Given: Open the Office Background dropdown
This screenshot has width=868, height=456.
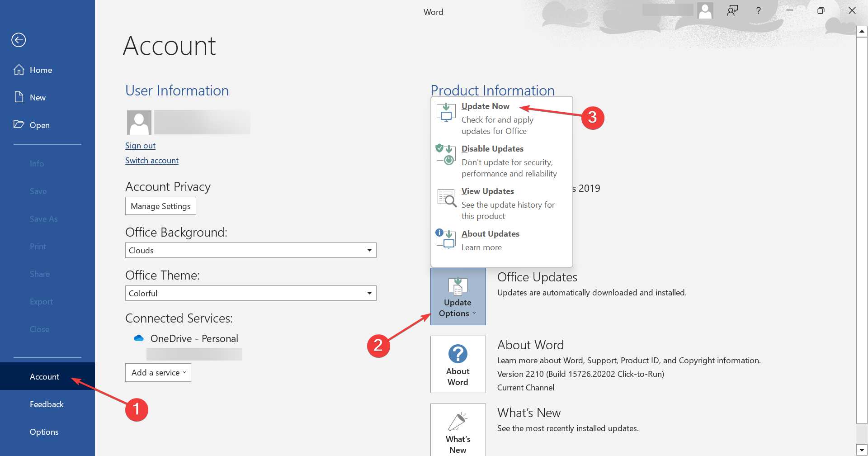Looking at the screenshot, I should [x=251, y=250].
